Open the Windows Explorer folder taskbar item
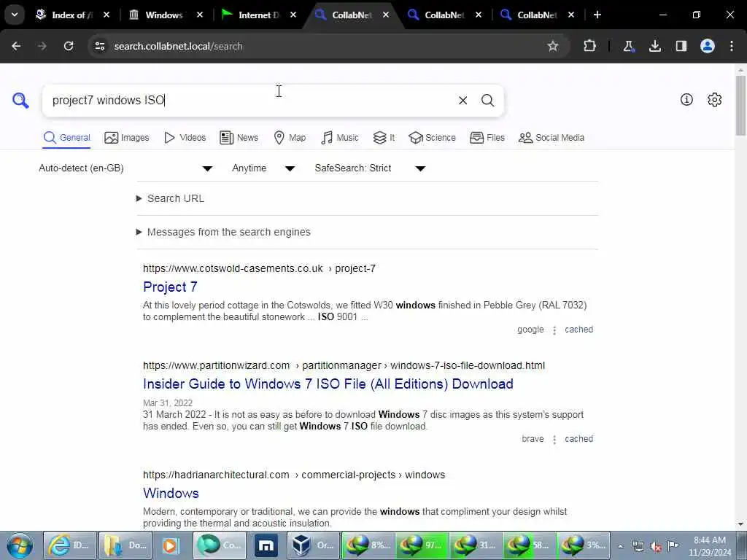This screenshot has width=747, height=560. click(x=124, y=545)
